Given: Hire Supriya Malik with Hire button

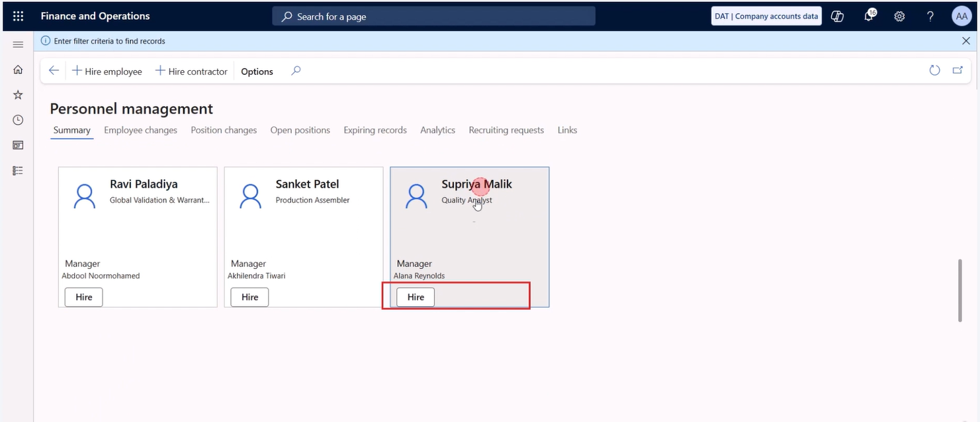Looking at the screenshot, I should tap(416, 297).
